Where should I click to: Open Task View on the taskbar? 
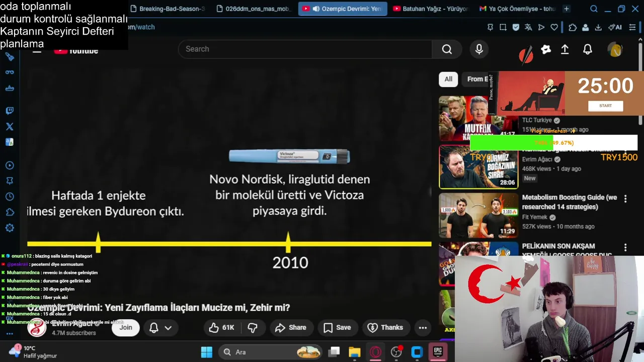pos(334,352)
